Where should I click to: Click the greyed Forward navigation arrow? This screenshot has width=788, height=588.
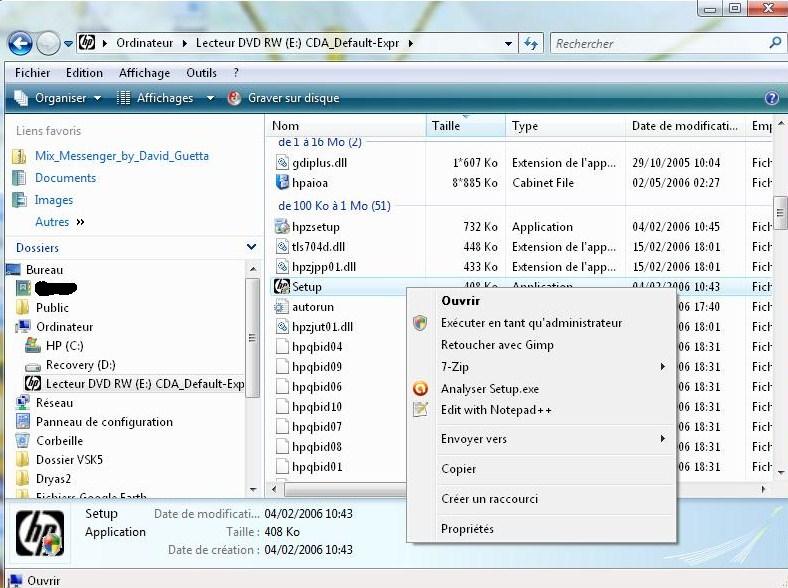tap(48, 43)
